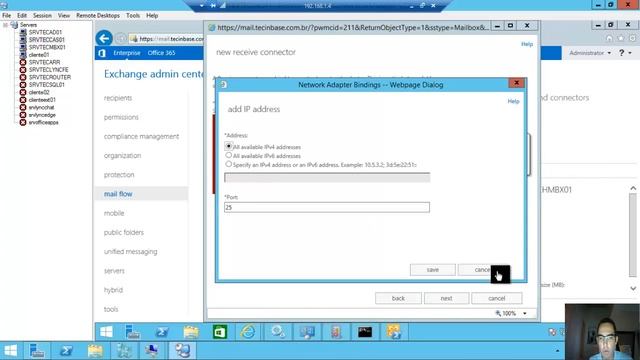Click the back button in new receive connector
Viewport: 640px width, 360px height.
click(x=398, y=298)
